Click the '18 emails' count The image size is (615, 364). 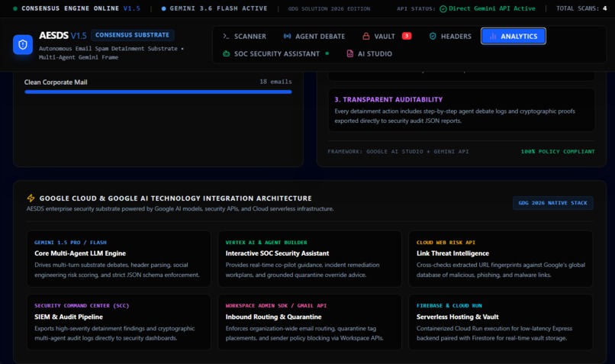tap(275, 82)
